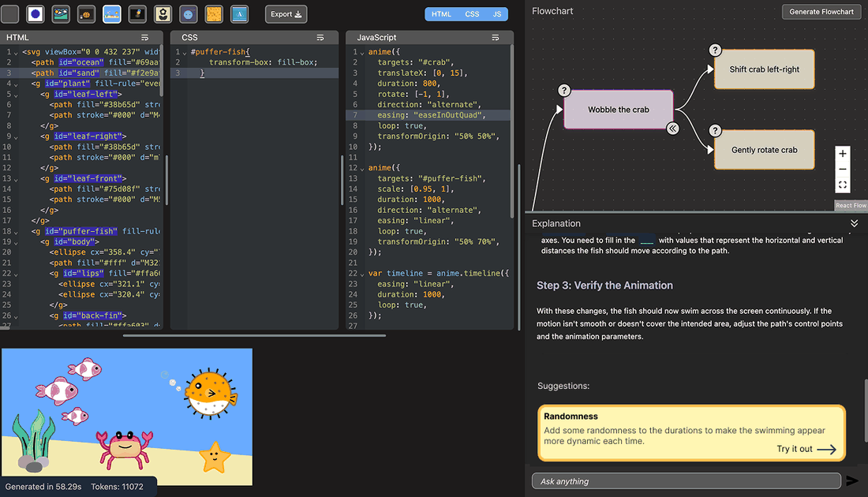Toggle word wrap in JavaScript panel
The width and height of the screenshot is (868, 497).
496,38
